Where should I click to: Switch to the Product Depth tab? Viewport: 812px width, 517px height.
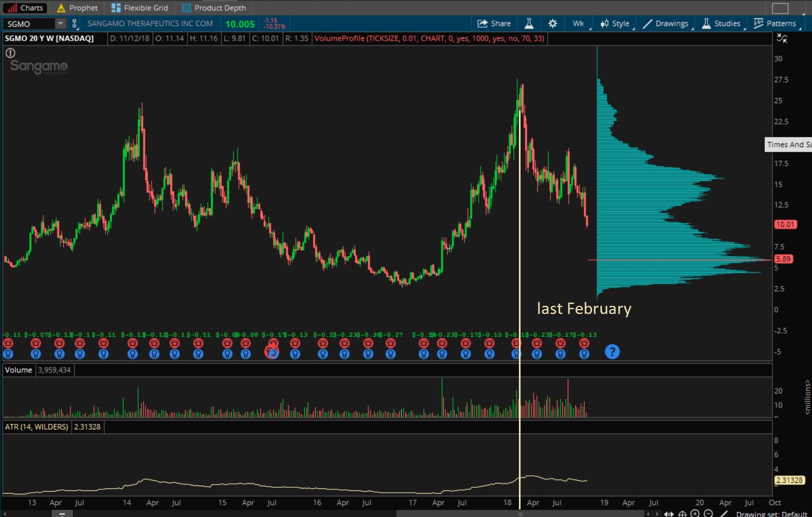coord(214,8)
